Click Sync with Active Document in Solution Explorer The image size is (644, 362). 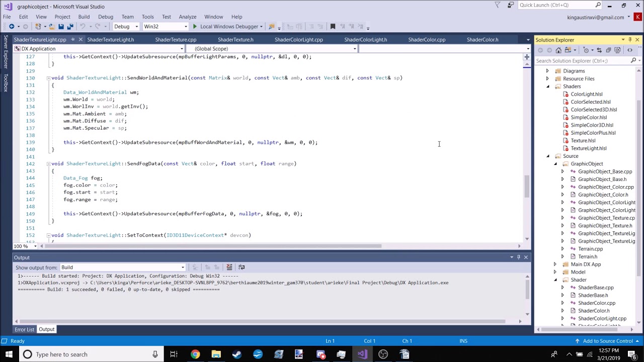(599, 50)
